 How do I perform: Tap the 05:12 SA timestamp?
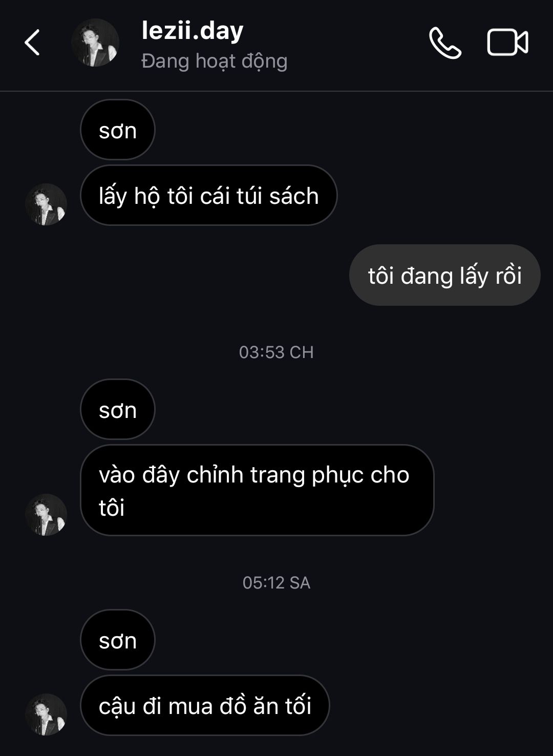276,583
